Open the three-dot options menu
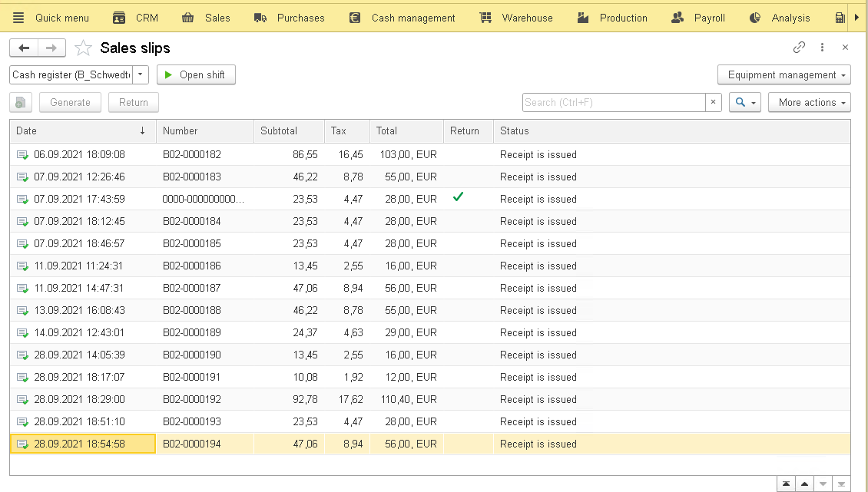This screenshot has height=492, width=868. (x=822, y=48)
